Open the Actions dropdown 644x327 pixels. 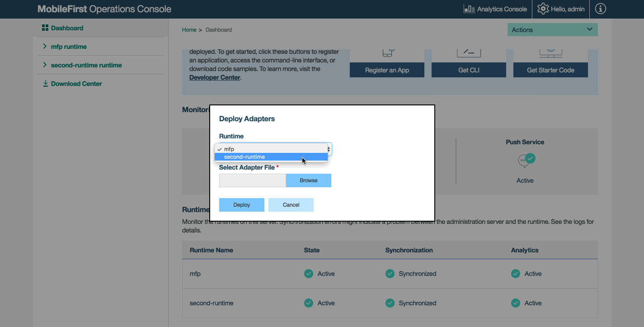pyautogui.click(x=553, y=30)
